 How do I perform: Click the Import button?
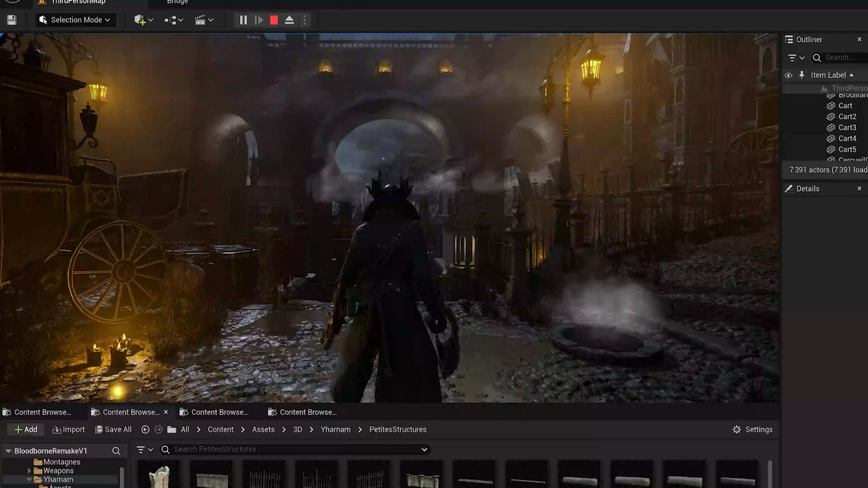69,430
